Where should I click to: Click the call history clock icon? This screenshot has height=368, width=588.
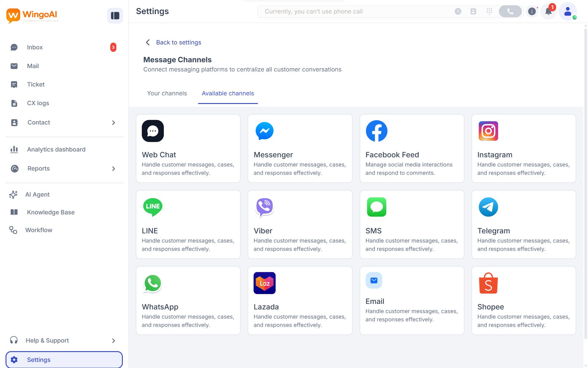click(x=458, y=12)
